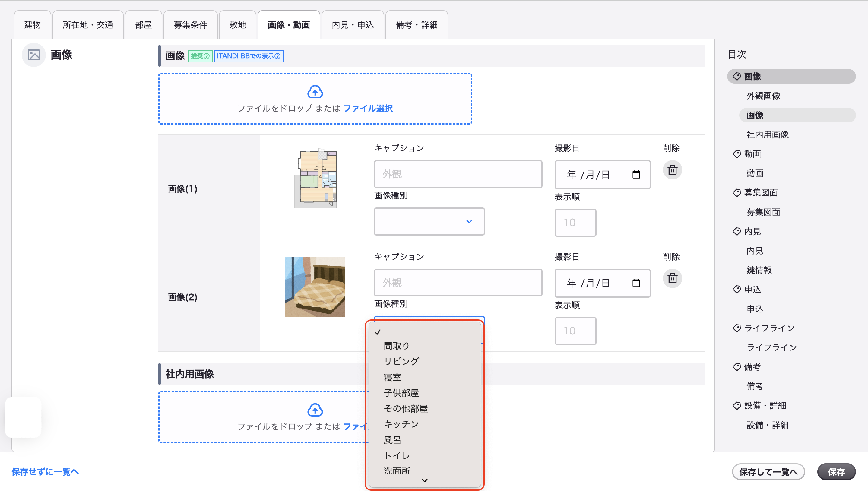Click the tag icon beside 設備・詳細 in the 目次
Screen dimensions: 868x491
[737, 406]
